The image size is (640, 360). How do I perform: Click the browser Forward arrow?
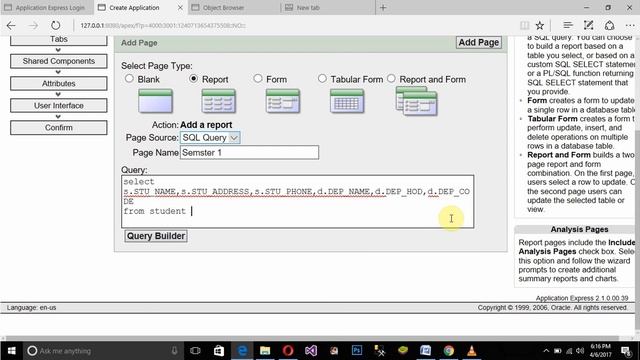[33, 25]
